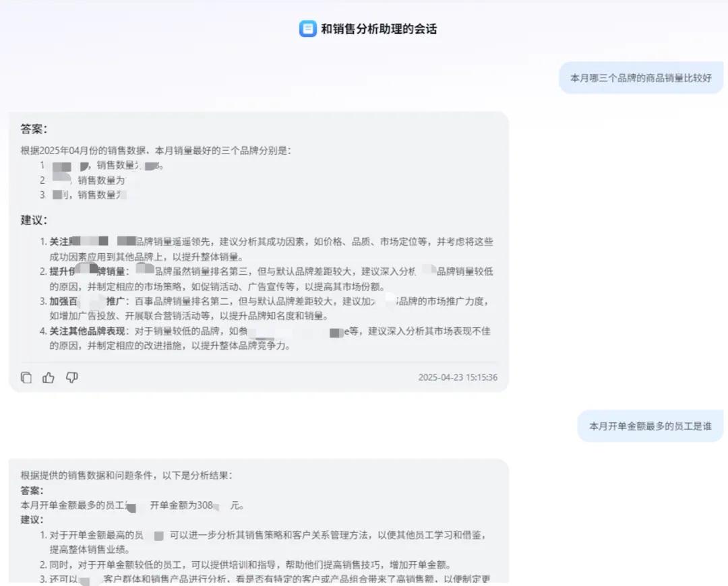Viewport: 728px width, 586px height.
Task: Click the sentence starting 根据2025年04月份的销售数据
Action: [155, 150]
